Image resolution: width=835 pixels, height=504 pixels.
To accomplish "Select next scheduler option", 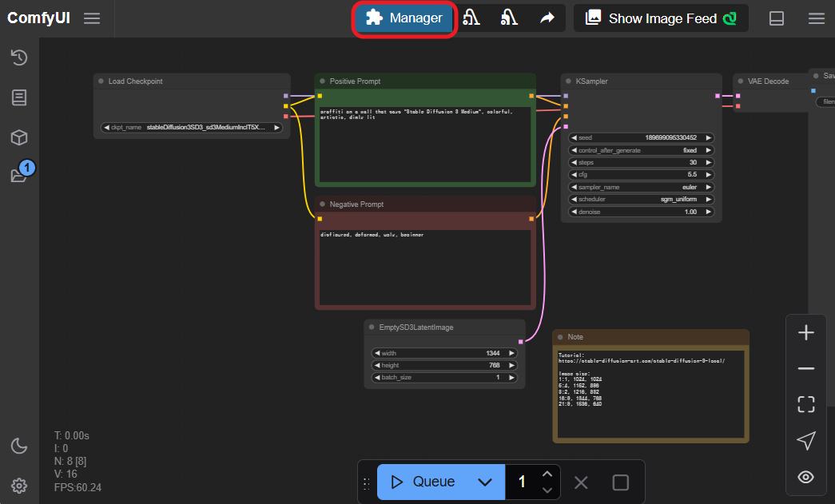I will 709,199.
